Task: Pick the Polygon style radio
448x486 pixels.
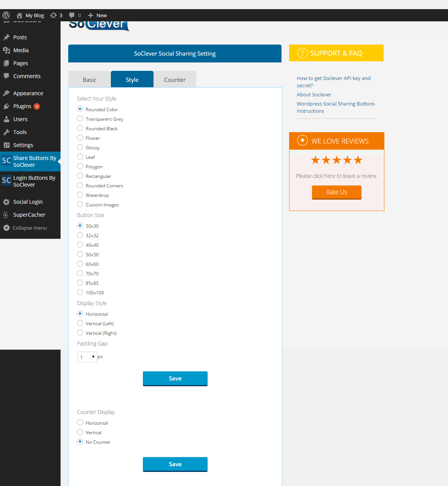Action: pos(80,166)
